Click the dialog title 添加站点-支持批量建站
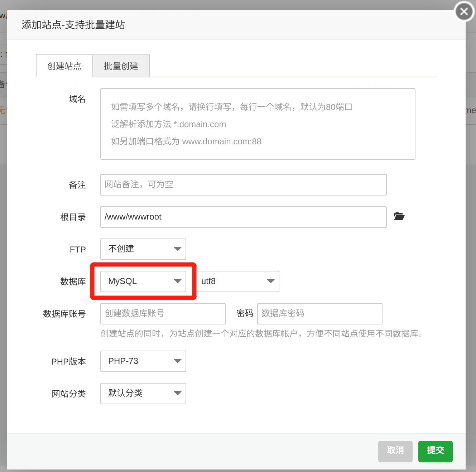The image size is (476, 472). coord(73,25)
